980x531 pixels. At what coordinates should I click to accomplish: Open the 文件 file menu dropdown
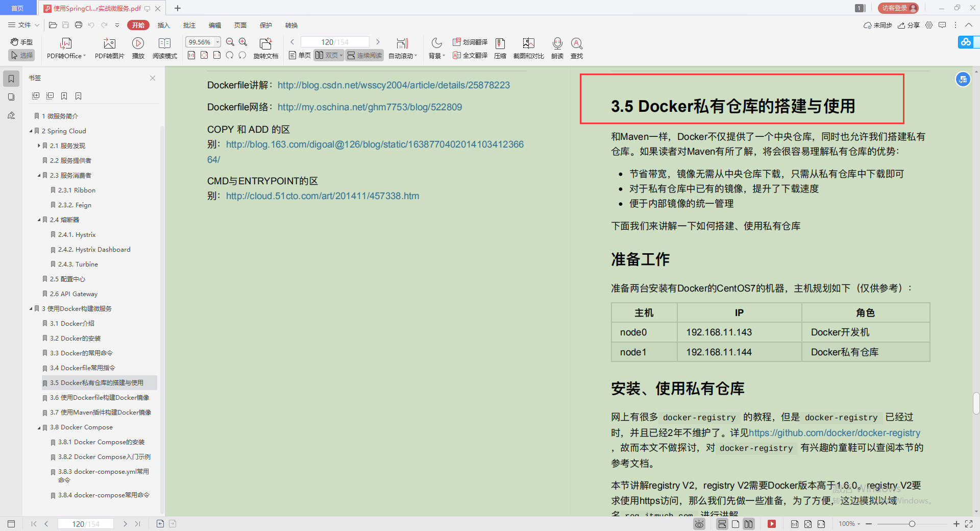click(23, 25)
